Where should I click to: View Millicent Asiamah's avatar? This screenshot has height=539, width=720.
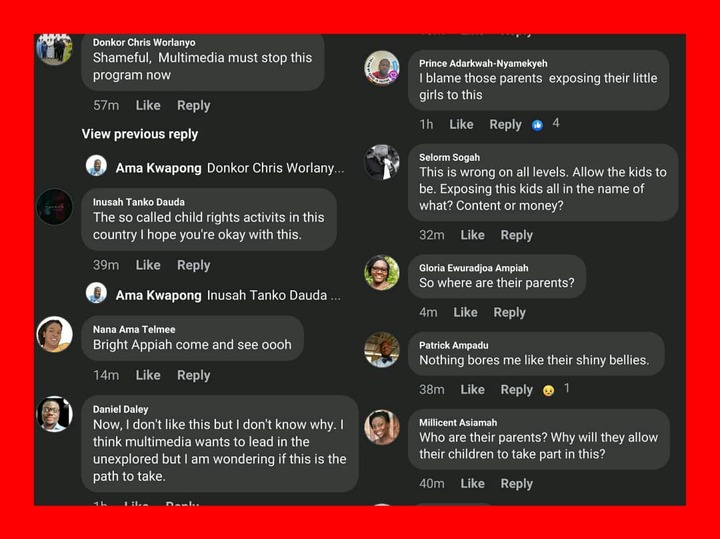point(382,427)
